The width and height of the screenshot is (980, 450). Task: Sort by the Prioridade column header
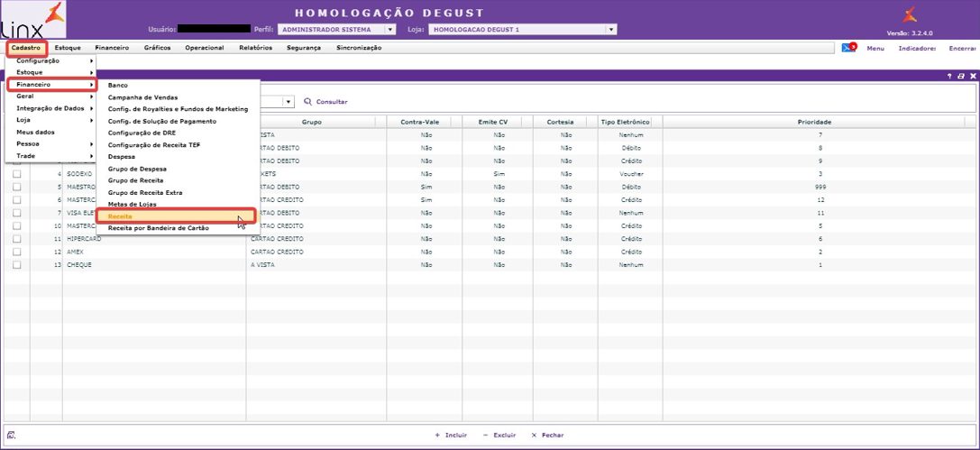[814, 122]
